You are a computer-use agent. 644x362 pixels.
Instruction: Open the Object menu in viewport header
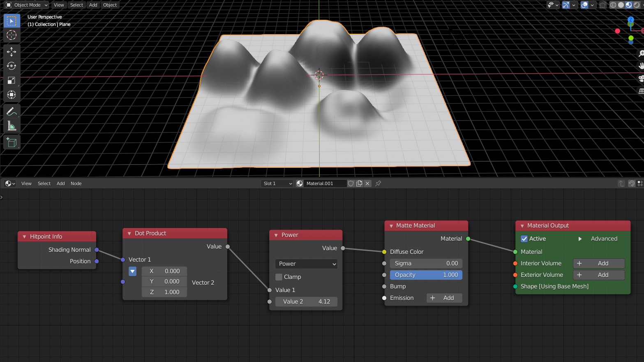[x=110, y=5]
